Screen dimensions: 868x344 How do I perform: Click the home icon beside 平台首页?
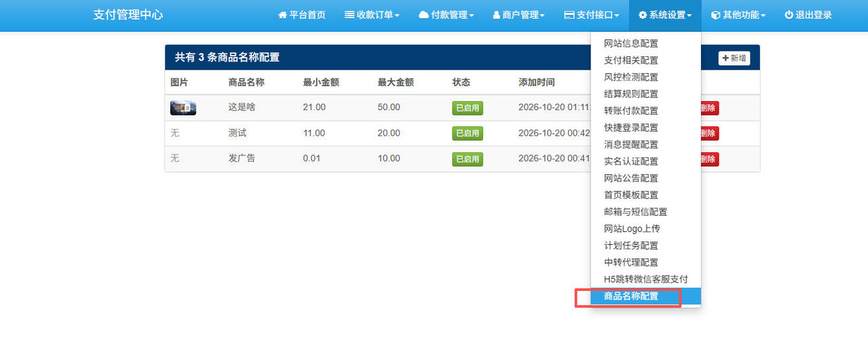[282, 15]
